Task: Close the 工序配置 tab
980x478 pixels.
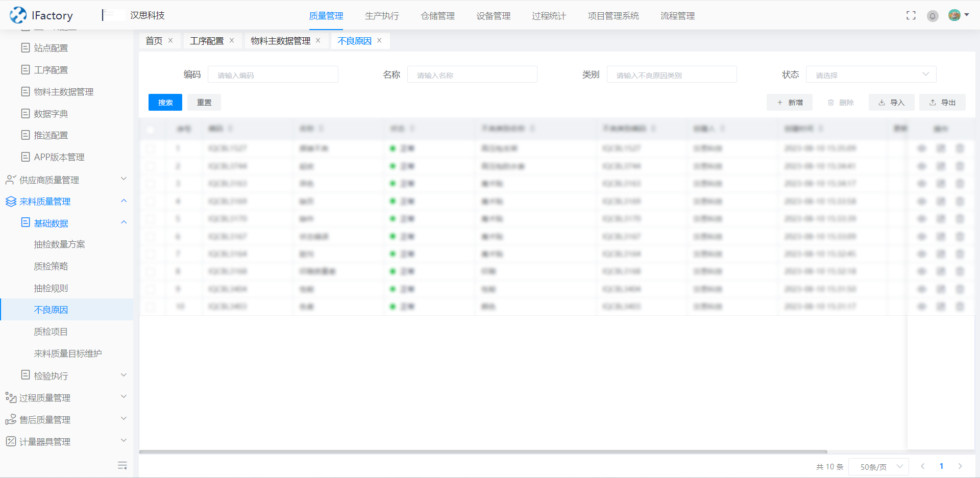Action: pyautogui.click(x=232, y=41)
